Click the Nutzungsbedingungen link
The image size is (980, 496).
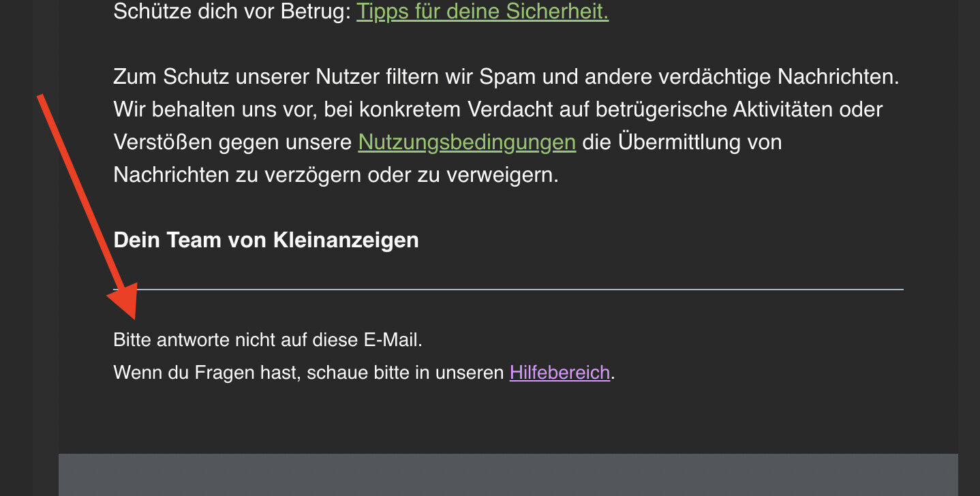467,142
